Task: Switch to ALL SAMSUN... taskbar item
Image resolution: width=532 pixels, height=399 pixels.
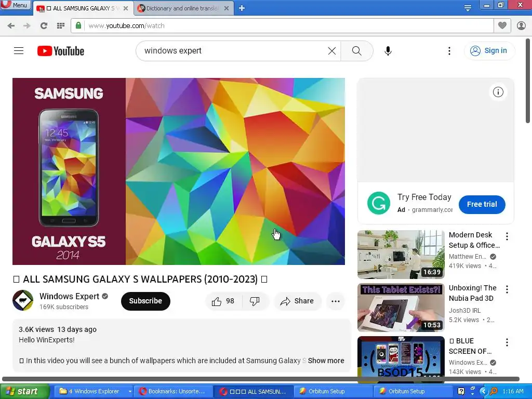Action: click(x=253, y=391)
